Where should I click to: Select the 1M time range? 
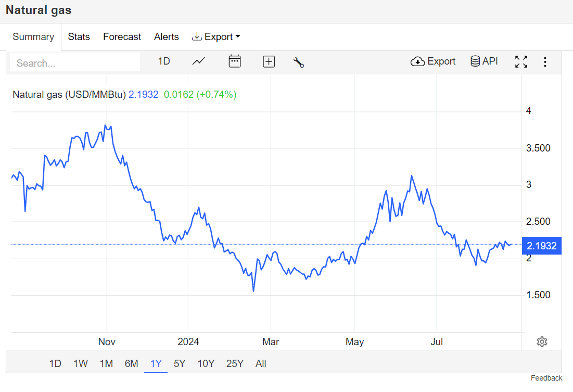106,364
